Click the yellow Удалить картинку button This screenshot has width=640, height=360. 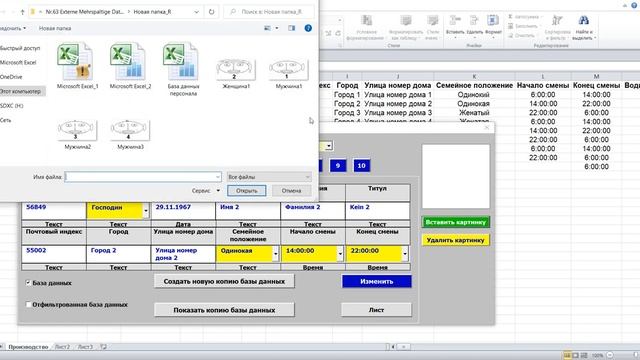(x=456, y=240)
